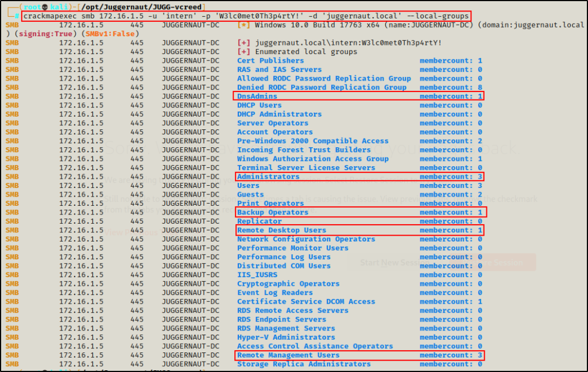This screenshot has height=372, width=588.
Task: Click 'Storage Replica Administrators' group
Action: point(304,365)
